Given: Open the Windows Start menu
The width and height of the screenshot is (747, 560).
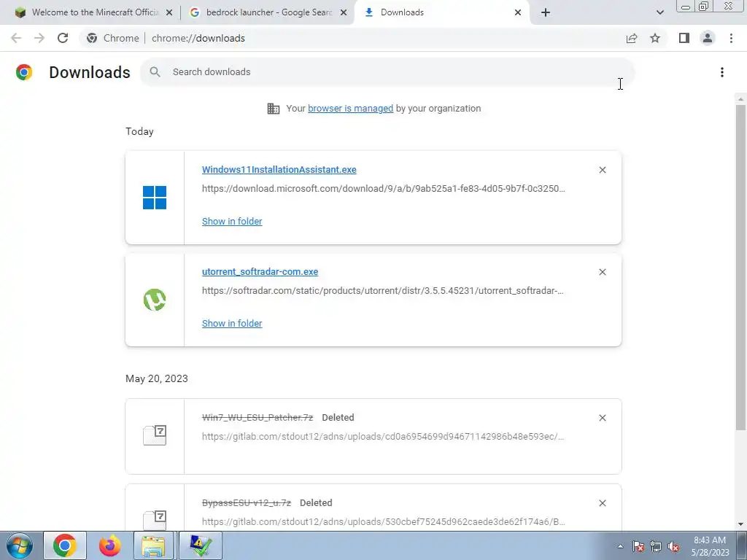Looking at the screenshot, I should coord(20,545).
